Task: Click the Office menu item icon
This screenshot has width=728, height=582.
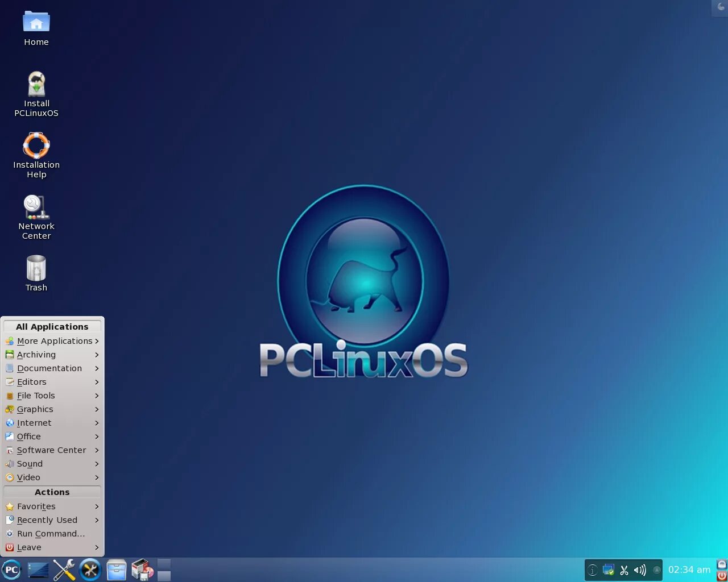Action: (x=10, y=436)
